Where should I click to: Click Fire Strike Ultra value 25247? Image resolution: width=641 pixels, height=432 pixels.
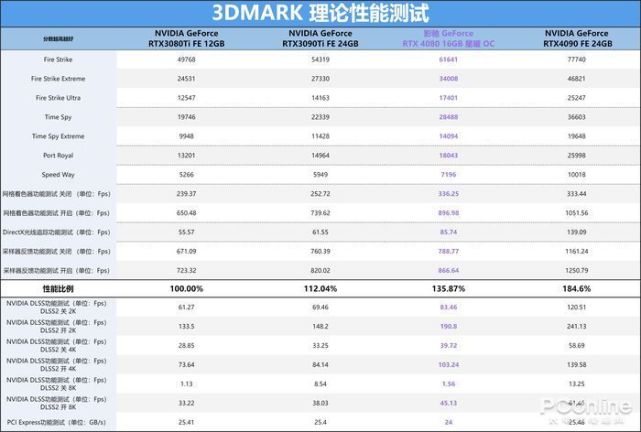[577, 98]
